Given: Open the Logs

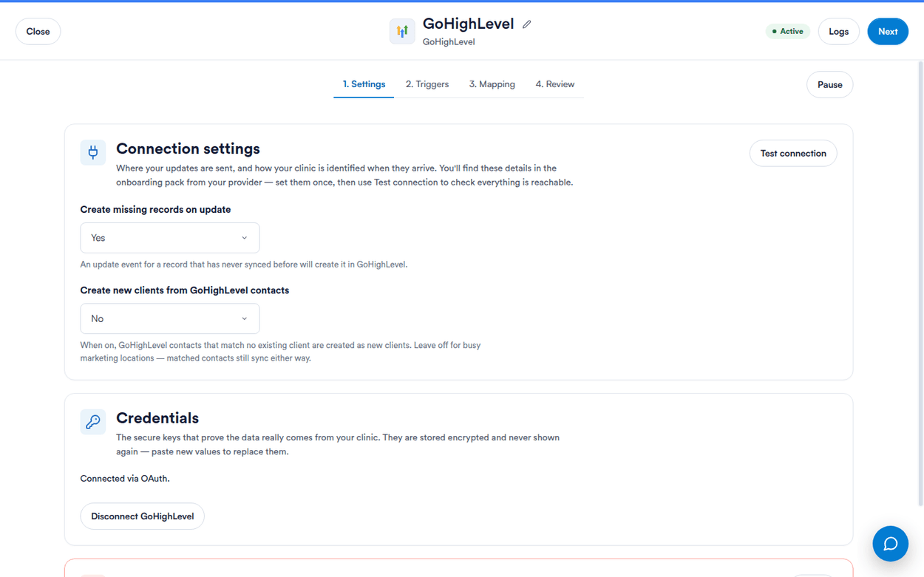Looking at the screenshot, I should pyautogui.click(x=838, y=31).
